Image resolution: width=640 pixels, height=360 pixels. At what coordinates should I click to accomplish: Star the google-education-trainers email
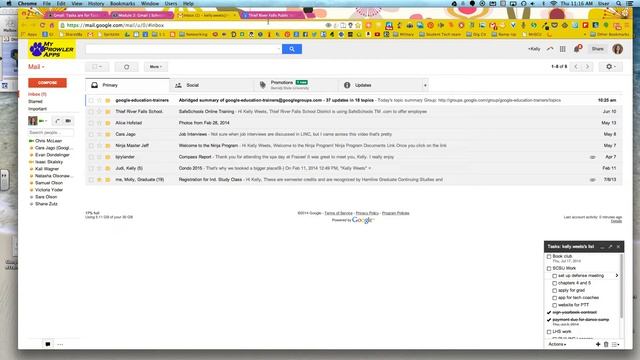[99, 100]
